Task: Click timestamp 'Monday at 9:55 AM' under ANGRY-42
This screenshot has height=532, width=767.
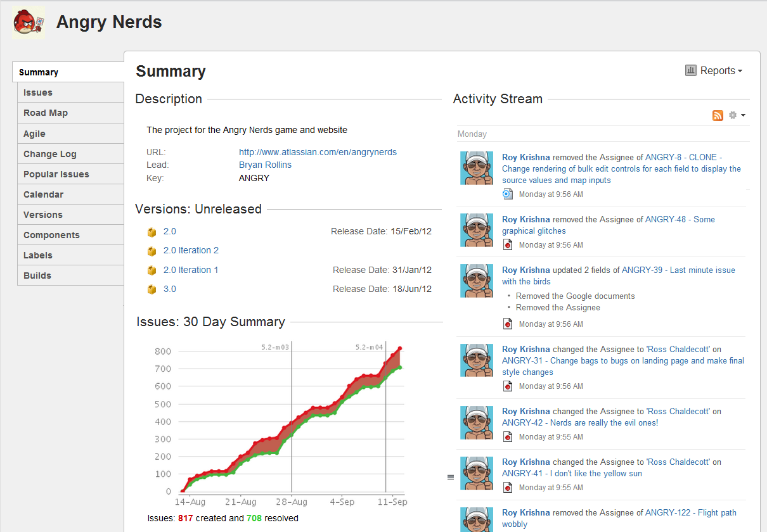Action: (x=551, y=437)
